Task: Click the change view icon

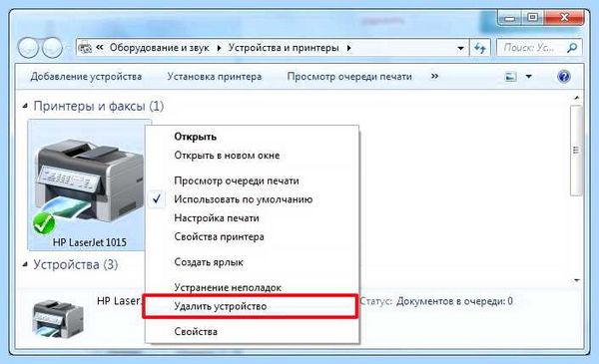Action: point(510,77)
